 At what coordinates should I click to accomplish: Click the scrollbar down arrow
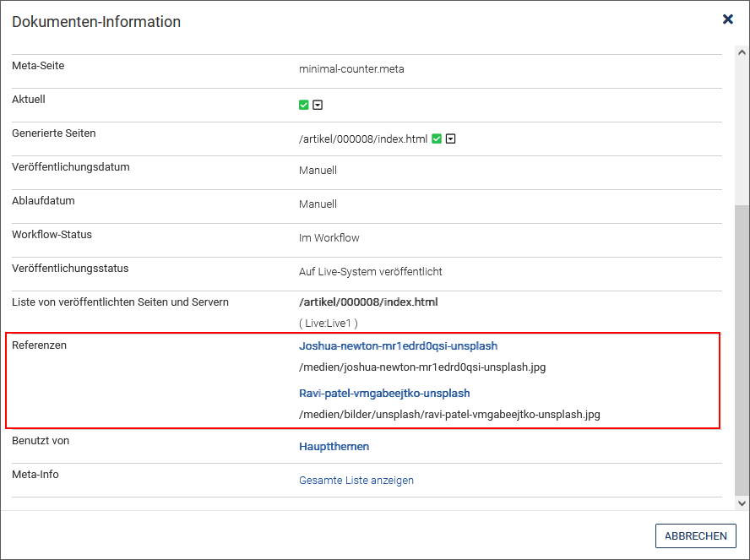(742, 503)
